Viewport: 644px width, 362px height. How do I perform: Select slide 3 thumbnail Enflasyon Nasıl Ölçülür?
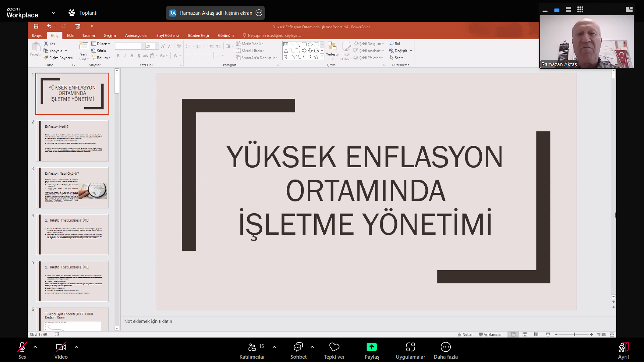(x=72, y=187)
